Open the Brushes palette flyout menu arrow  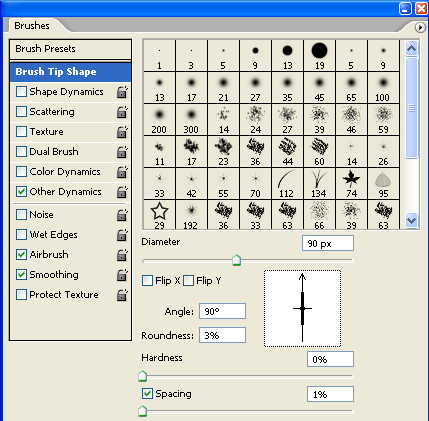point(420,27)
